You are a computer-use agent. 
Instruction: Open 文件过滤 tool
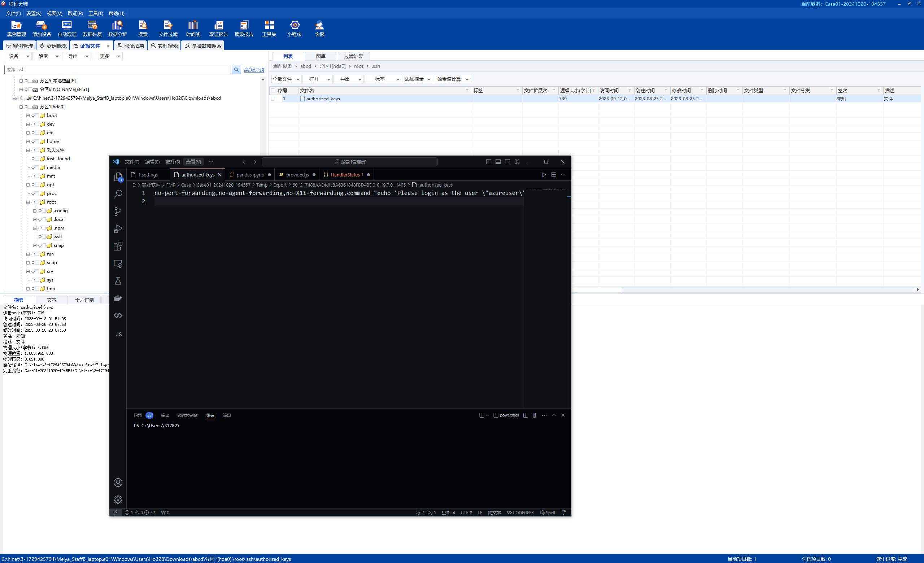click(168, 29)
